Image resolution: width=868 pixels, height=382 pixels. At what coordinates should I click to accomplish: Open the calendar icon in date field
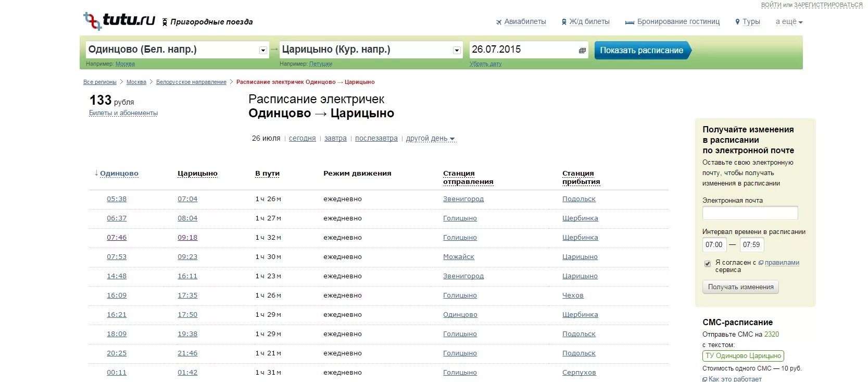pyautogui.click(x=582, y=51)
